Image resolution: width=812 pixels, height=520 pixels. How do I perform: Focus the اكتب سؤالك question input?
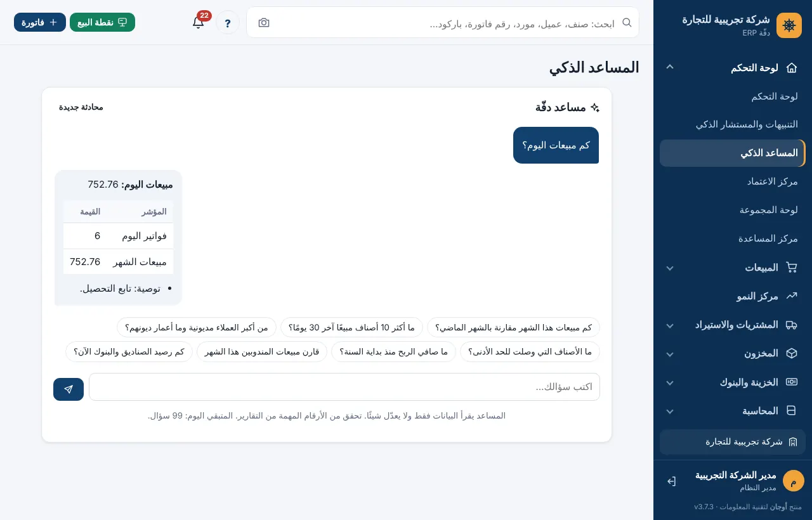344,387
